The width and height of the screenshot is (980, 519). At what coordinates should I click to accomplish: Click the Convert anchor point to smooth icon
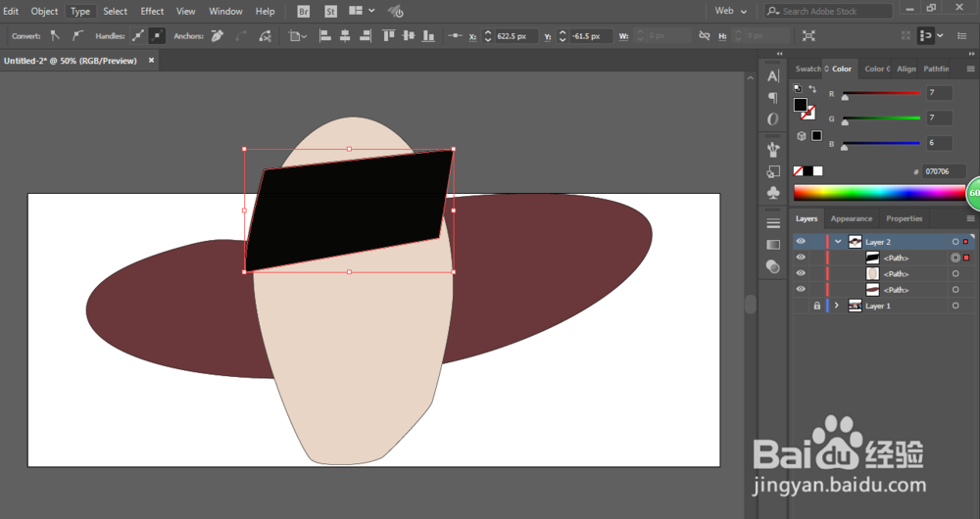click(x=77, y=36)
